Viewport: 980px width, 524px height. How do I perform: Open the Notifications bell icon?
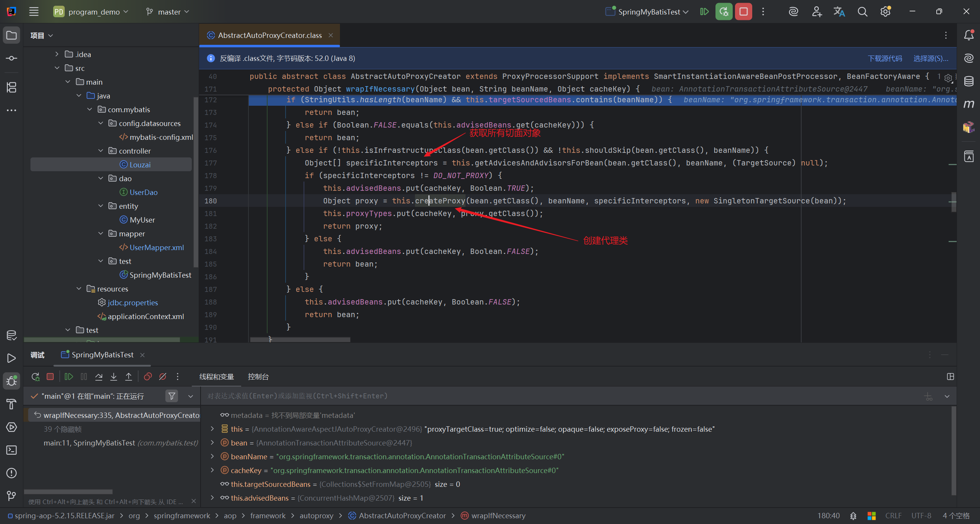coord(969,35)
